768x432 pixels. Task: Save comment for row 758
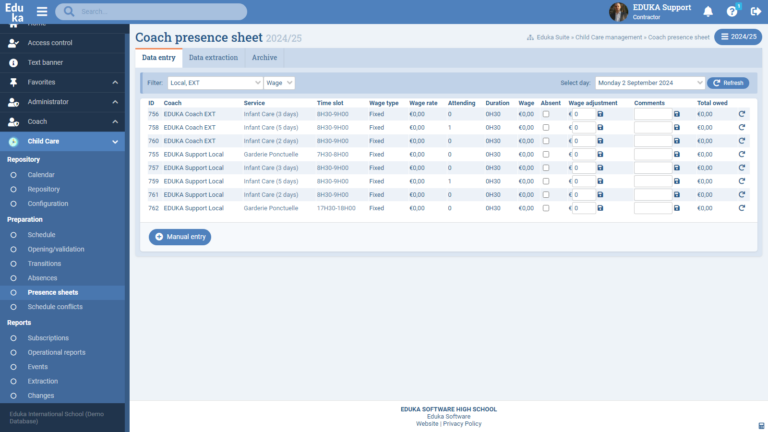pos(677,128)
